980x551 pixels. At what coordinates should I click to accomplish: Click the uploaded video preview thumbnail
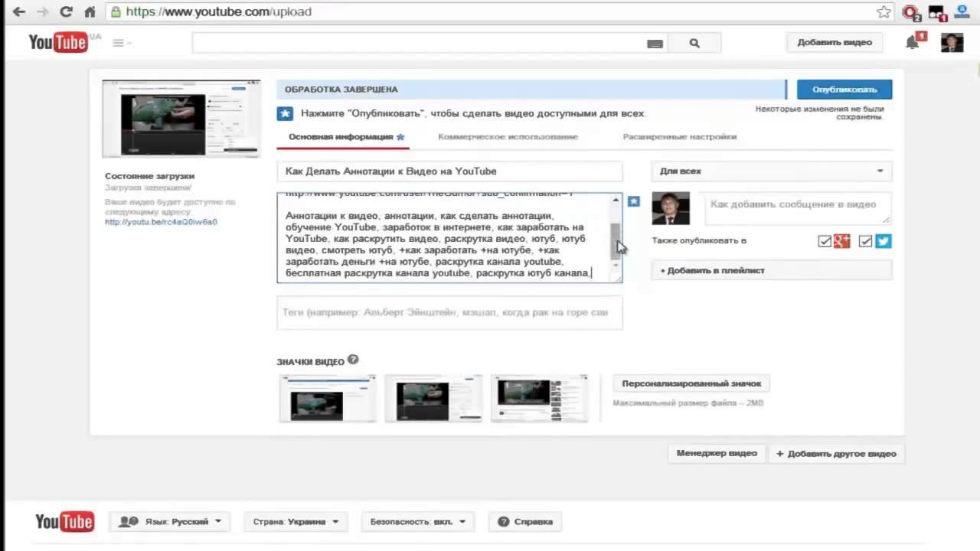(x=181, y=119)
